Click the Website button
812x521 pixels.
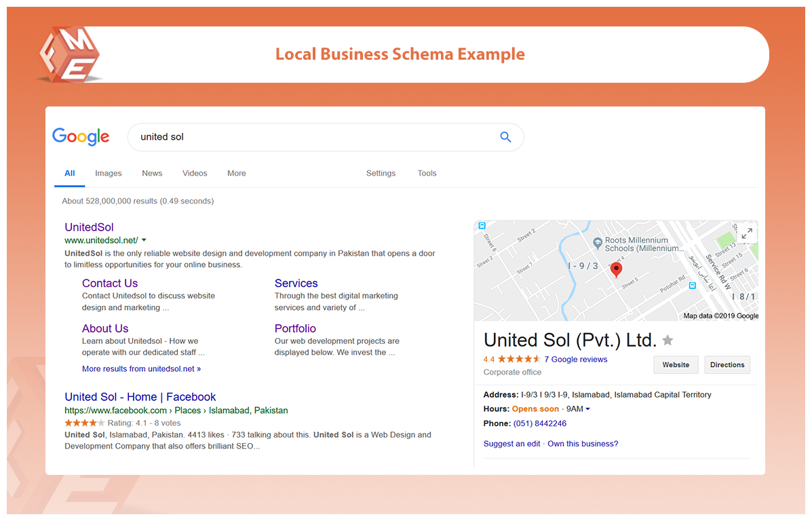tap(676, 365)
